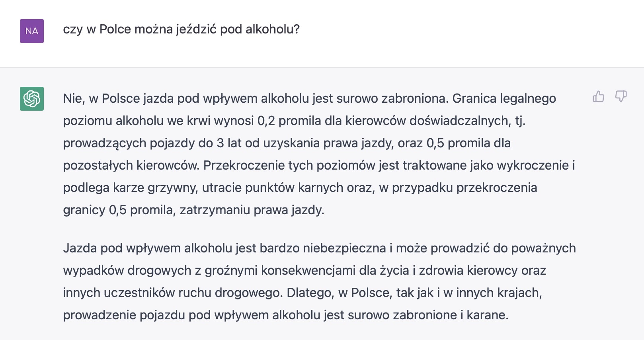The width and height of the screenshot is (644, 340).
Task: Click the words 'pozostałych kierowców'
Action: point(131,165)
